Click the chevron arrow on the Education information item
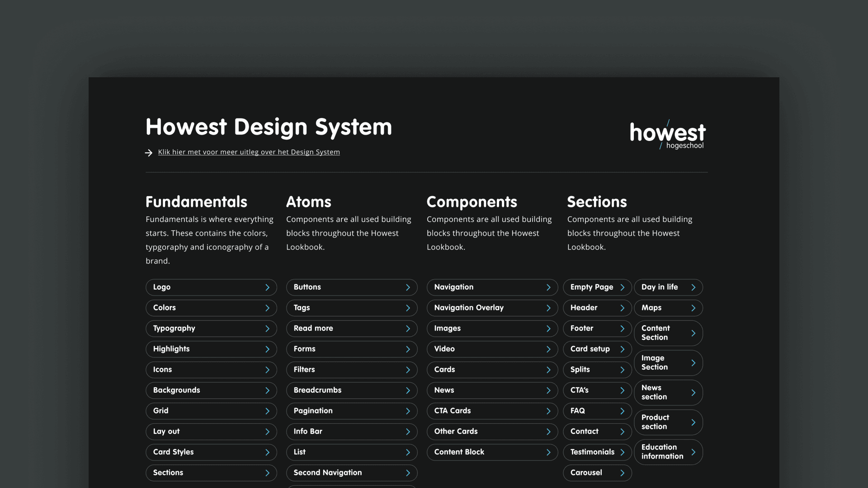 [693, 452]
